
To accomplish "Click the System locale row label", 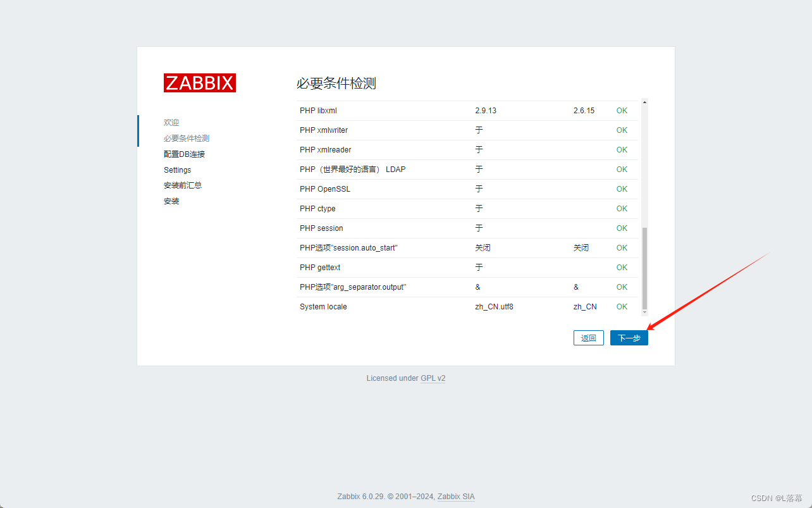I will (323, 307).
